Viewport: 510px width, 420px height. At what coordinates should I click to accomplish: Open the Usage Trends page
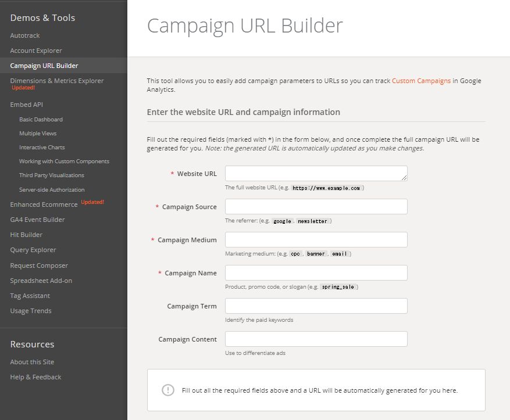pyautogui.click(x=31, y=311)
